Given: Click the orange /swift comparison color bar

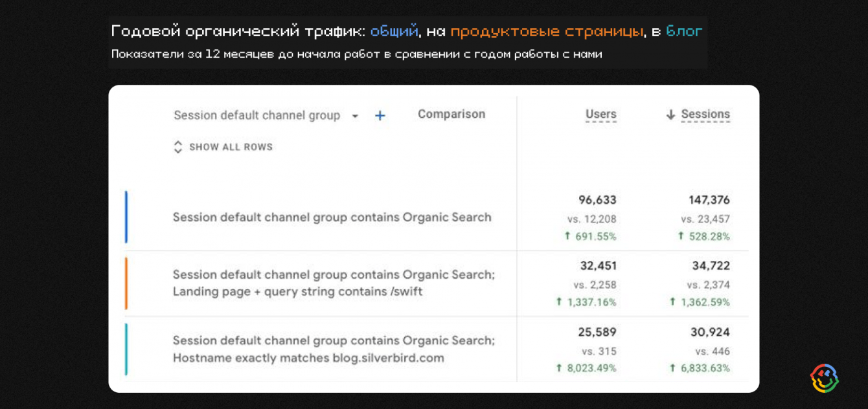Looking at the screenshot, I should coord(126,283).
